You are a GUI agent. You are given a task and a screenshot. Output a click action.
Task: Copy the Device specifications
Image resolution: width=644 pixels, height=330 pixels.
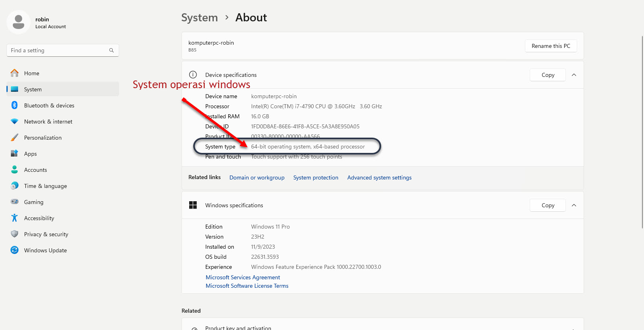coord(547,75)
